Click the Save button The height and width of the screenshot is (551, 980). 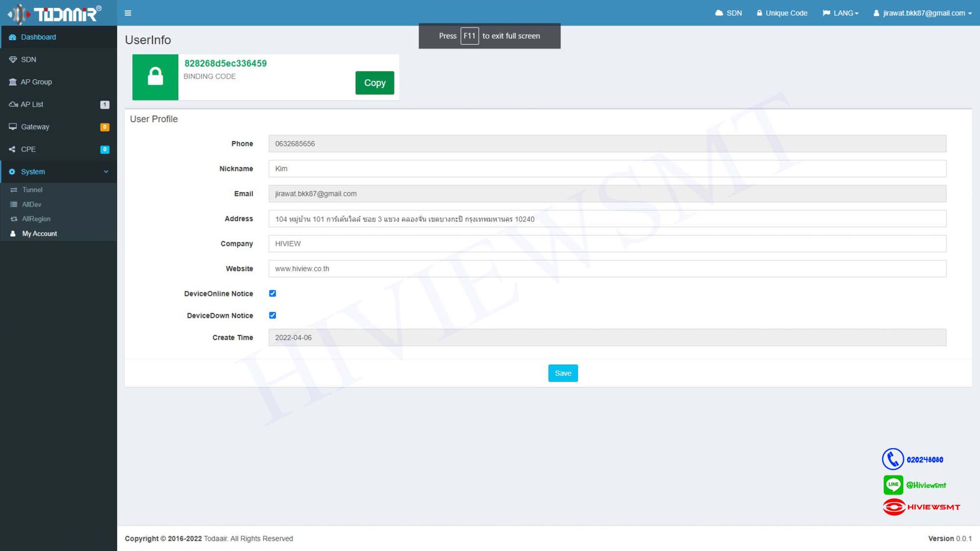pos(562,373)
